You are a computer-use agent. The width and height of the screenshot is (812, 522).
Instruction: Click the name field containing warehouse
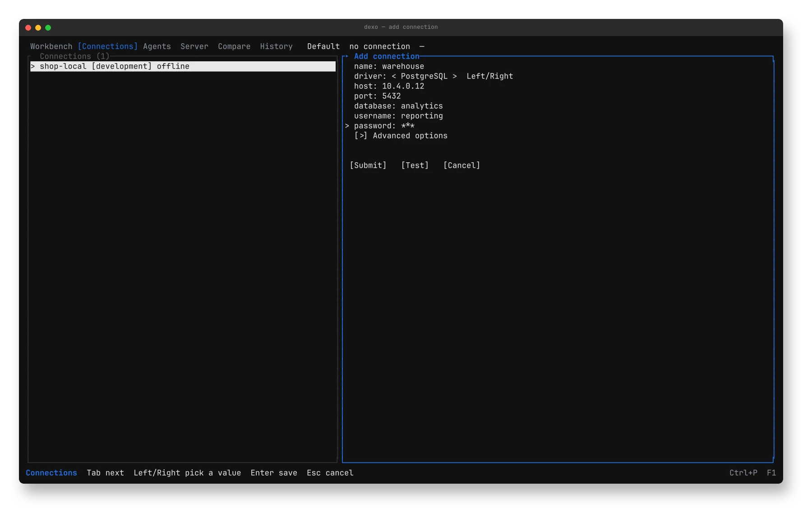point(389,66)
